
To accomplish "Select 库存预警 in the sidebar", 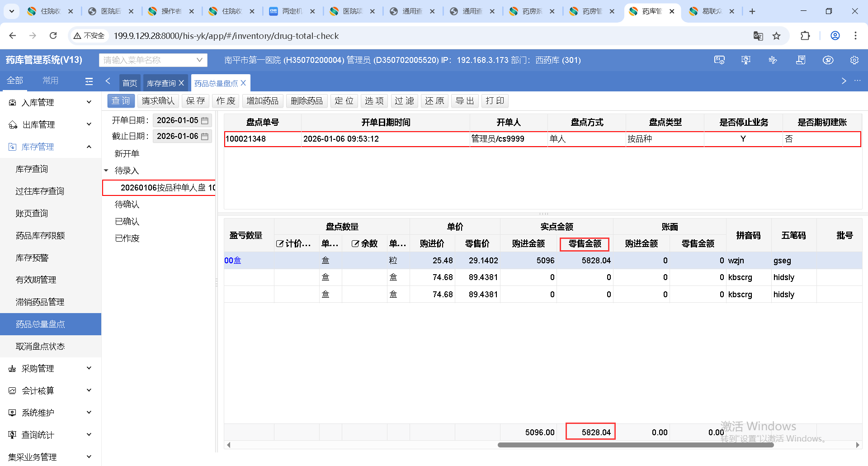I will point(32,258).
